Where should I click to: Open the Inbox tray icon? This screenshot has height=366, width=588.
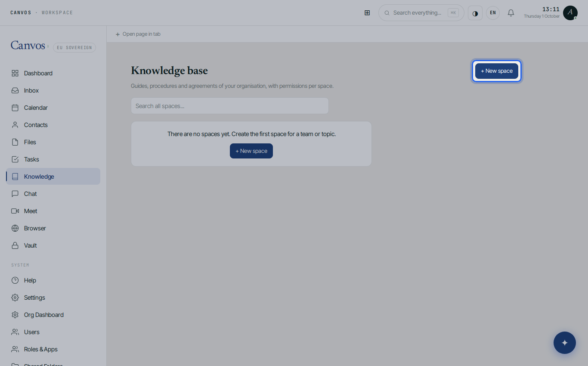point(15,90)
